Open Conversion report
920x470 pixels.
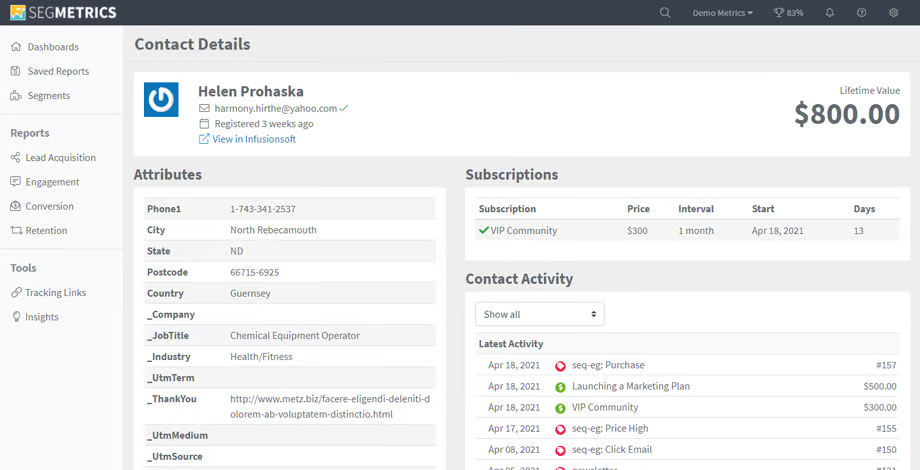click(49, 206)
